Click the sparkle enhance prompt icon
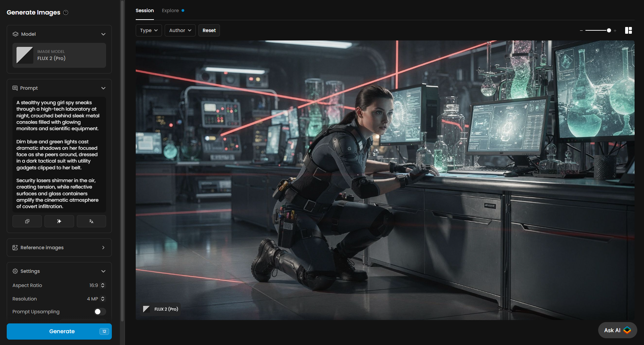The height and width of the screenshot is (345, 644). pyautogui.click(x=59, y=221)
